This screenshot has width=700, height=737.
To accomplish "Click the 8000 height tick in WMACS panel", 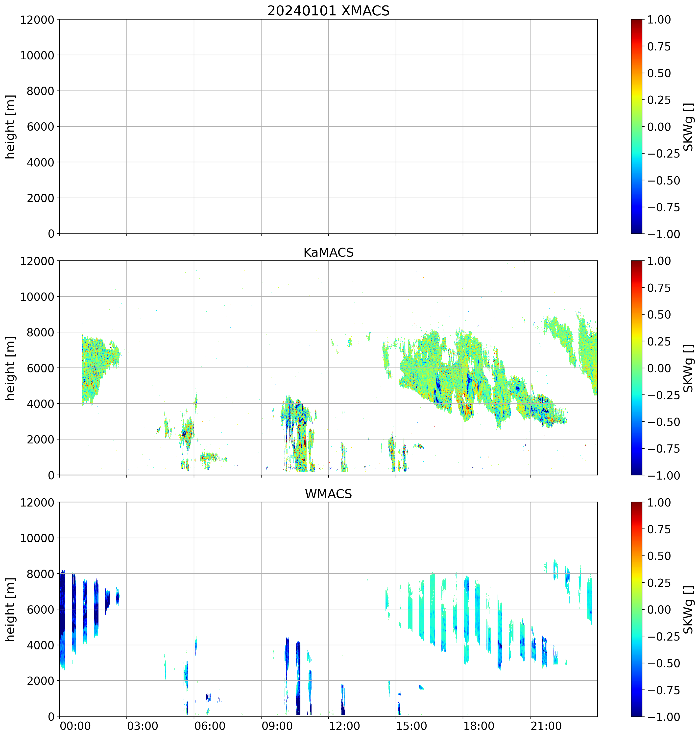I will click(40, 574).
